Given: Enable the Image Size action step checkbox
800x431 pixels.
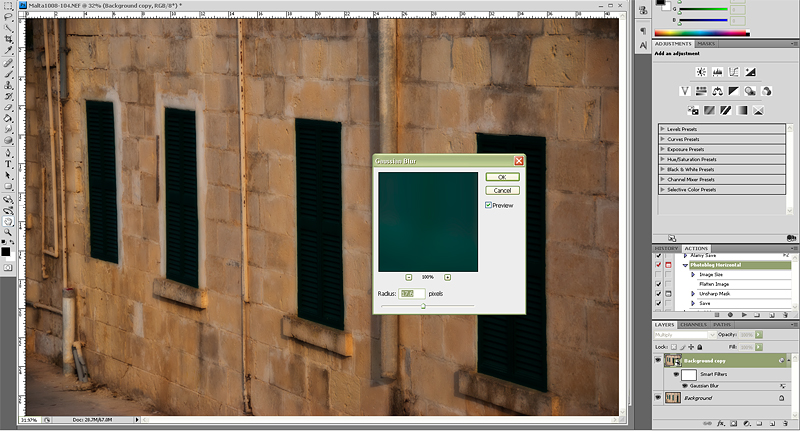Looking at the screenshot, I should pyautogui.click(x=658, y=274).
